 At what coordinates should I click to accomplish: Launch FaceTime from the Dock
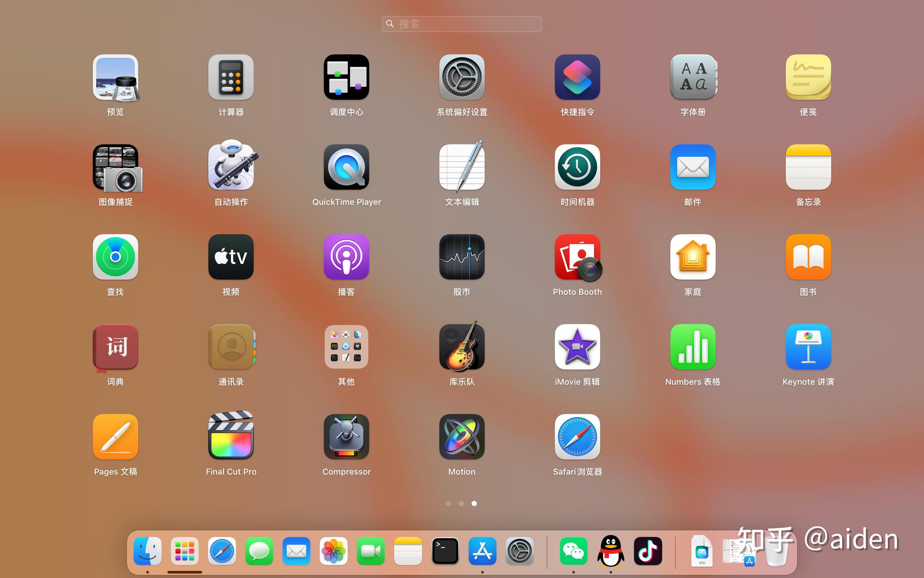(371, 551)
